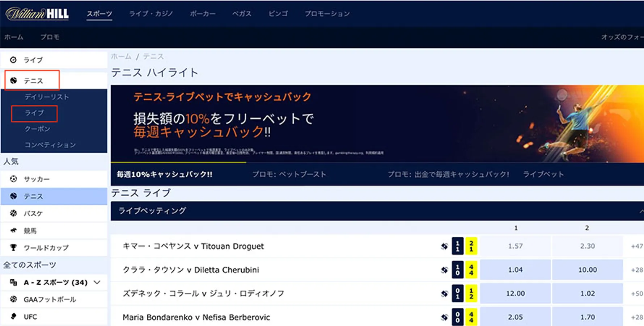This screenshot has width=644, height=326.
Task: Expand the A - Z スポーツ (34) chevron
Action: tap(97, 282)
